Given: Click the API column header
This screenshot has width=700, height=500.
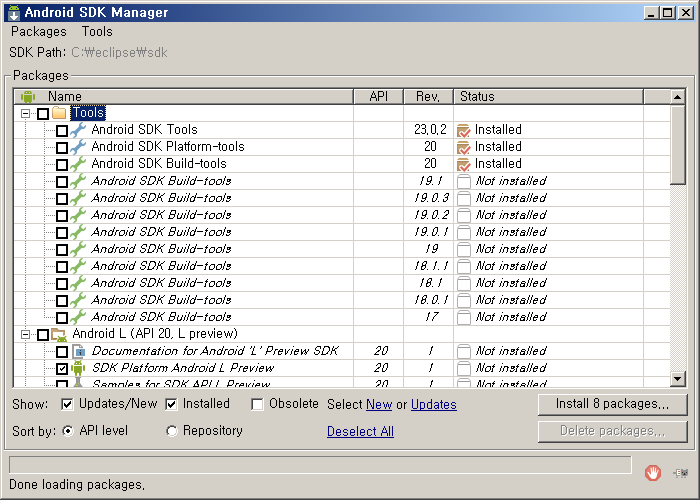Looking at the screenshot, I should coord(379,96).
